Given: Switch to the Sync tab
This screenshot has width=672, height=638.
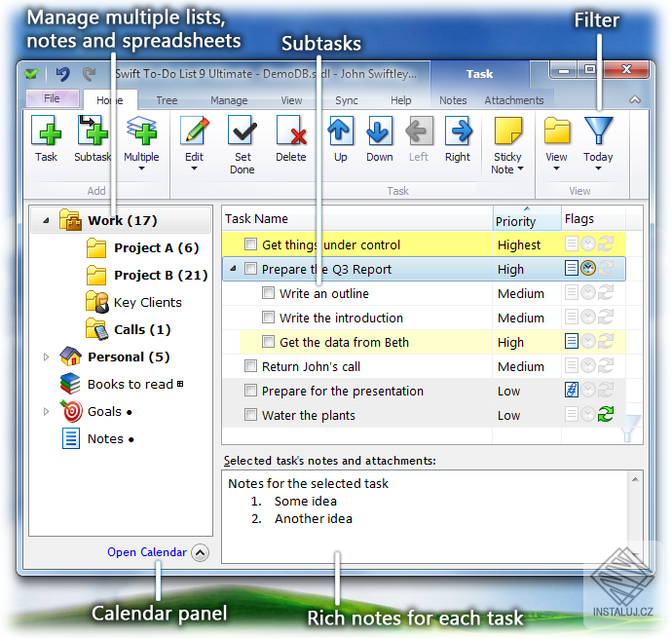Looking at the screenshot, I should pos(347,100).
